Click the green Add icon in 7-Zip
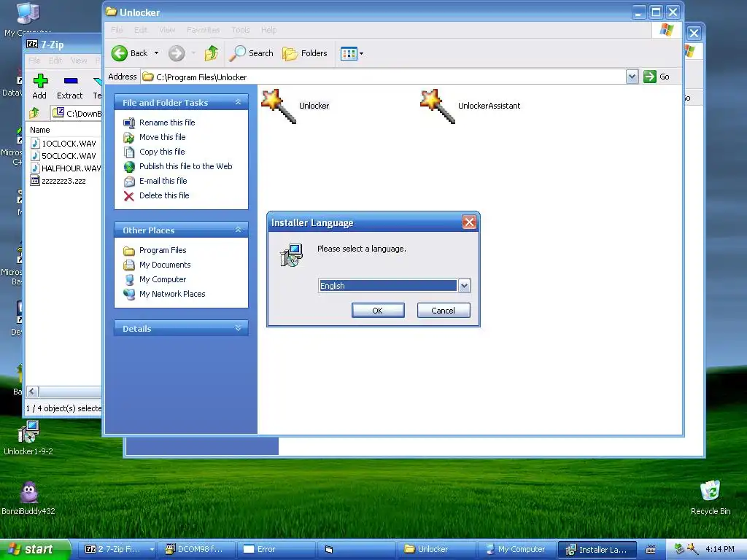747x560 pixels. (x=40, y=81)
